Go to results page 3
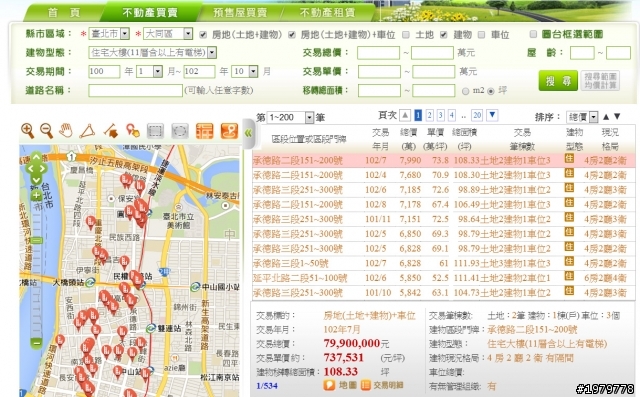Image resolution: width=640 pixels, height=397 pixels. tap(440, 115)
